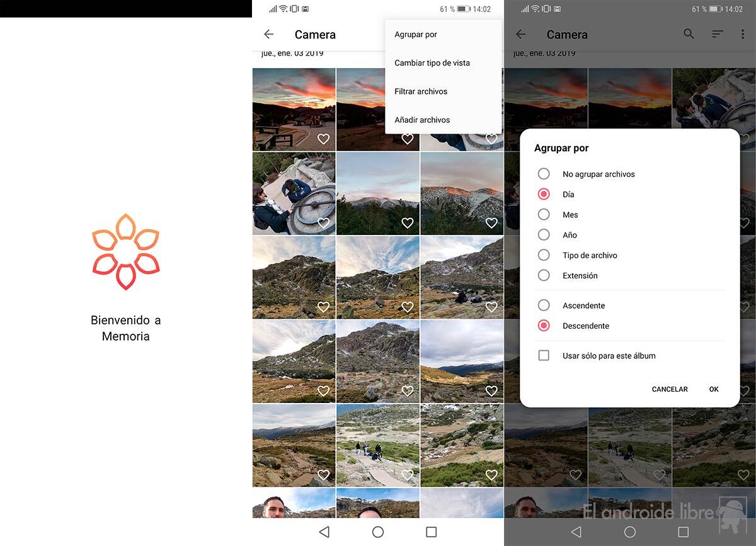Image resolution: width=756 pixels, height=546 pixels.
Task: Pick 'Tipo de archivo' grouping option
Action: (x=544, y=255)
